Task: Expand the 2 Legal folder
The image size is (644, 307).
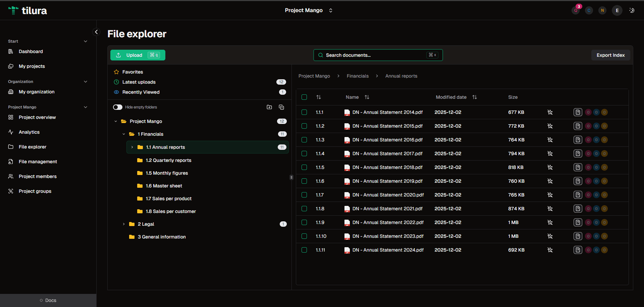Action: (124, 224)
